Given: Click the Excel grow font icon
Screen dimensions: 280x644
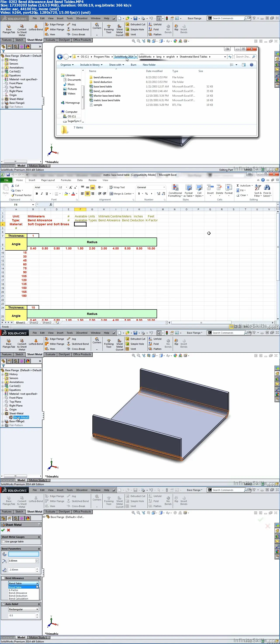Looking at the screenshot, I should pos(71,187).
